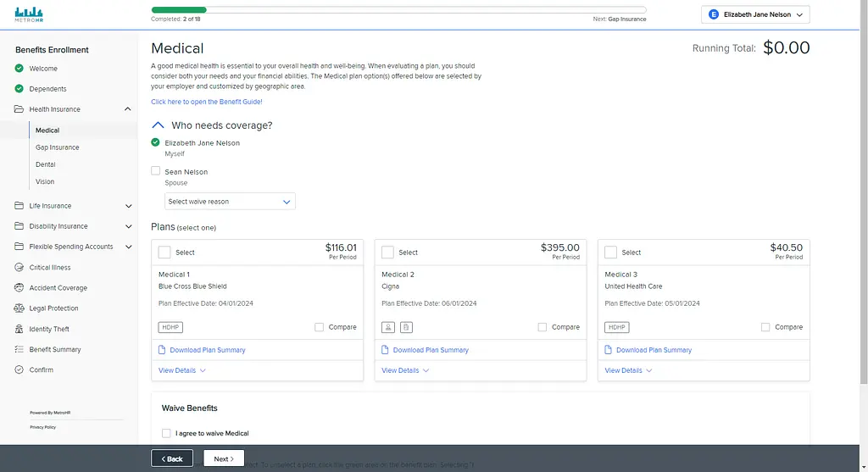Screen dimensions: 868x472
Task: Go to Gap Insurance in sidebar
Action: point(57,147)
